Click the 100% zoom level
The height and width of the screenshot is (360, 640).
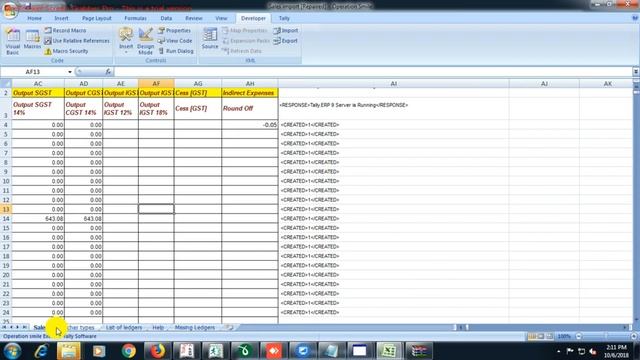coord(564,336)
